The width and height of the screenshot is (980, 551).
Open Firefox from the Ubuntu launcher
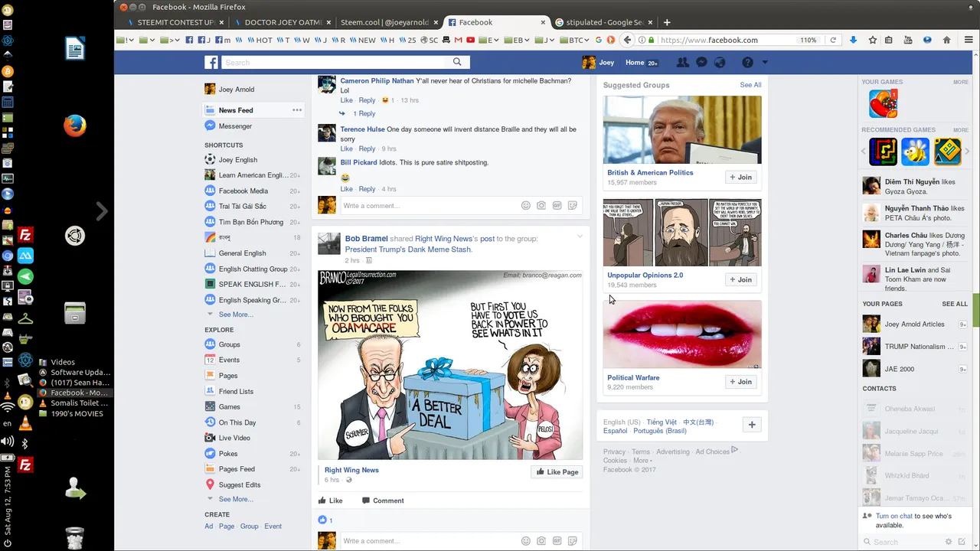coord(74,125)
